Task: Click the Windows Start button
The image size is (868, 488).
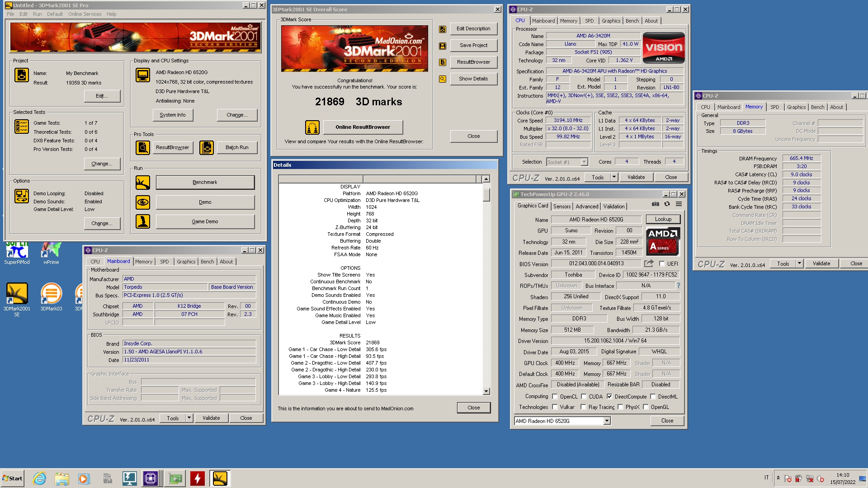Action: point(12,479)
